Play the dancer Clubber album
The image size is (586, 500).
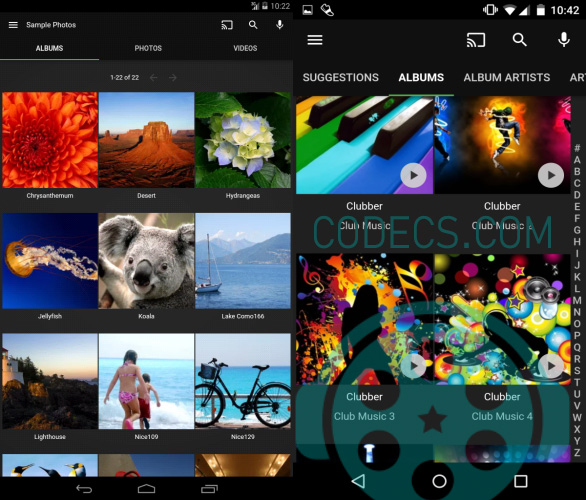pos(551,175)
